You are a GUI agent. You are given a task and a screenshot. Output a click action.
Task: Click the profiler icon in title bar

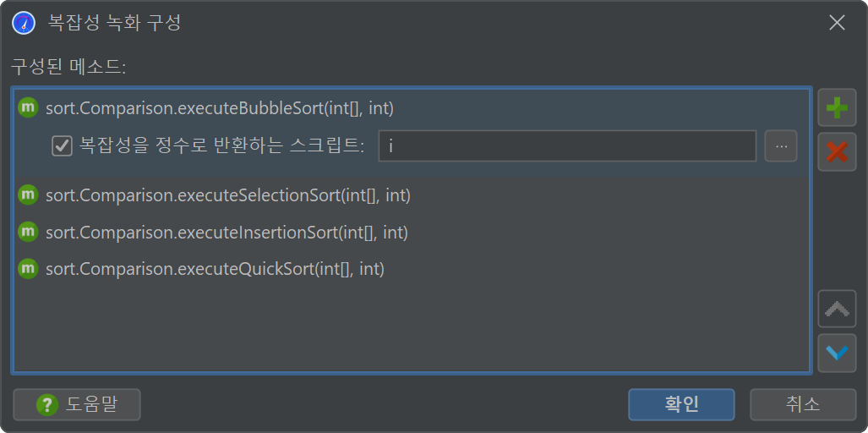tap(24, 24)
